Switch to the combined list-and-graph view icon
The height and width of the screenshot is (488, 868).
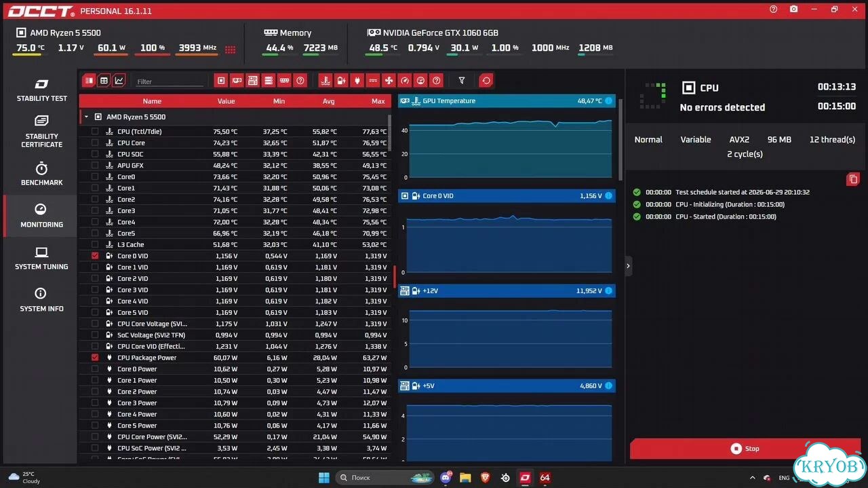(x=89, y=81)
